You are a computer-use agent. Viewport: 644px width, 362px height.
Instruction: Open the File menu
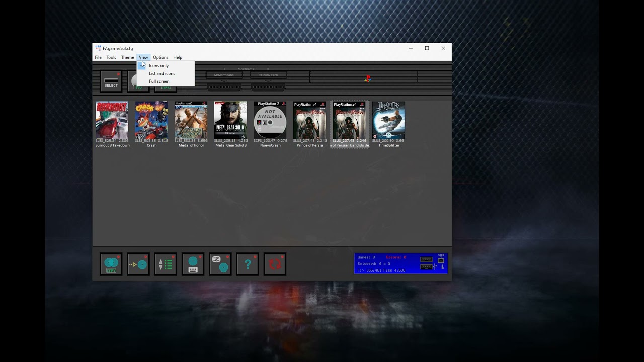pyautogui.click(x=98, y=57)
